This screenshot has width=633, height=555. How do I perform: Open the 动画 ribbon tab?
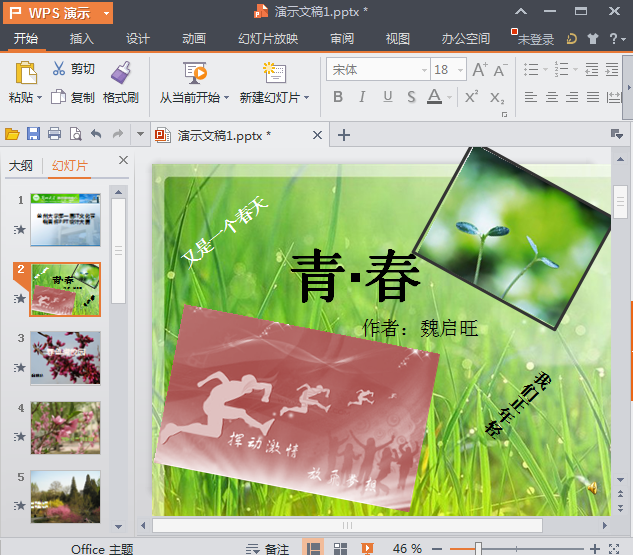pyautogui.click(x=194, y=39)
